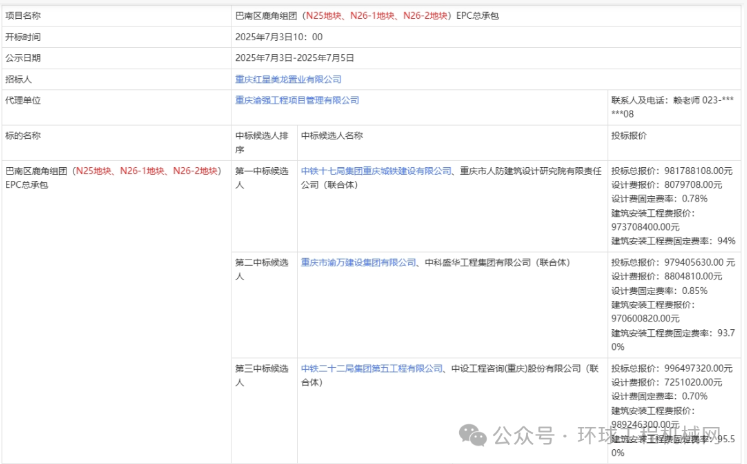Click the 中标候选人排序 column header
747x464 pixels.
[x=262, y=142]
